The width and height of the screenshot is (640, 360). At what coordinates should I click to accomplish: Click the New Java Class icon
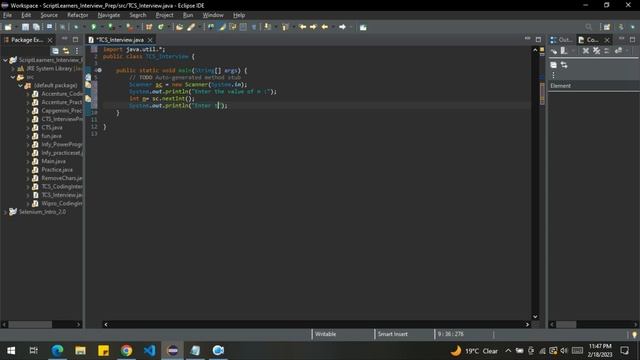(161, 27)
